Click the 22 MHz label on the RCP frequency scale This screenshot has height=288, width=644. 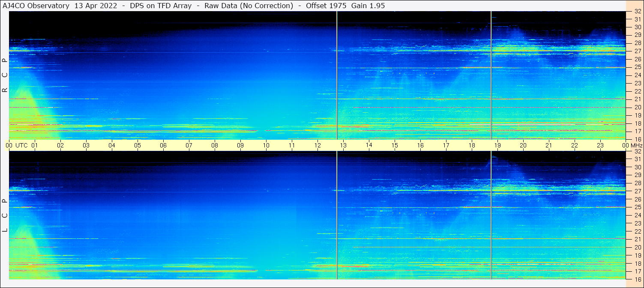tap(638, 91)
